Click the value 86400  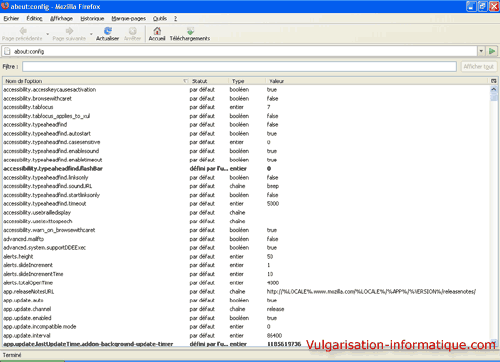pos(274,335)
